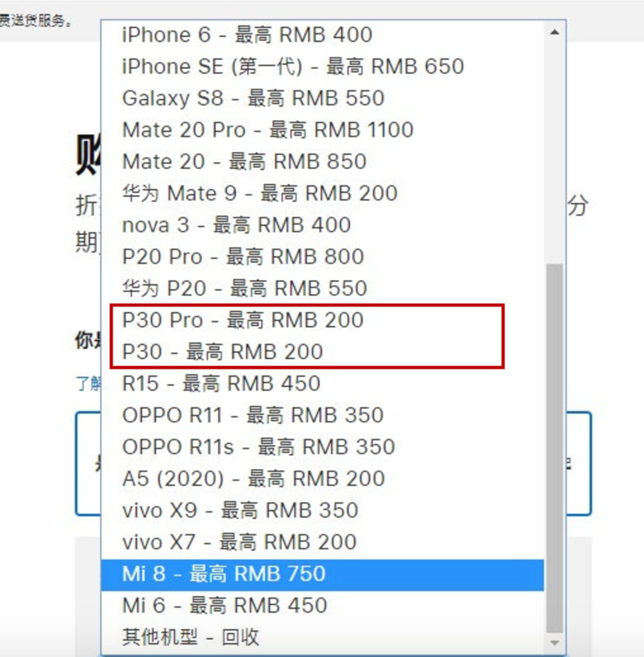This screenshot has height=657, width=644.
Task: Choose iPhone SE (第一代) option
Action: pos(323,67)
